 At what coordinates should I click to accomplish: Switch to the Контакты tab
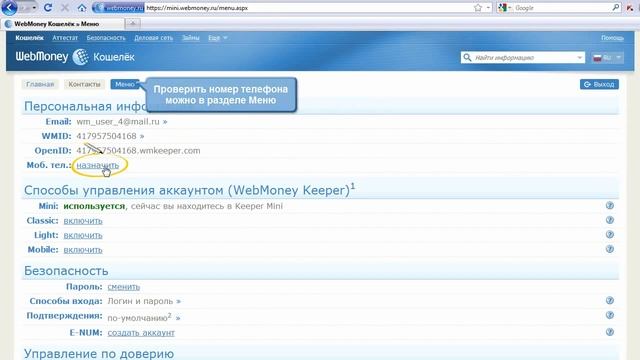click(84, 84)
